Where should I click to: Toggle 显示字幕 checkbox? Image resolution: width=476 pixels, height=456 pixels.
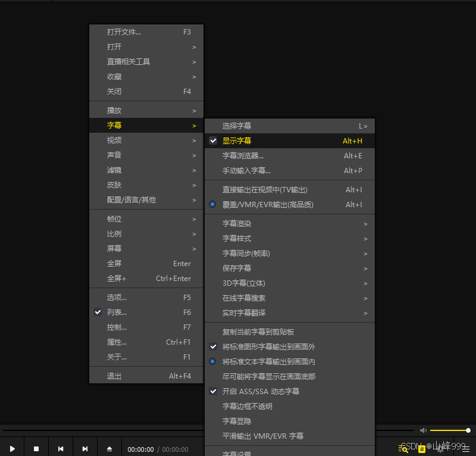290,140
